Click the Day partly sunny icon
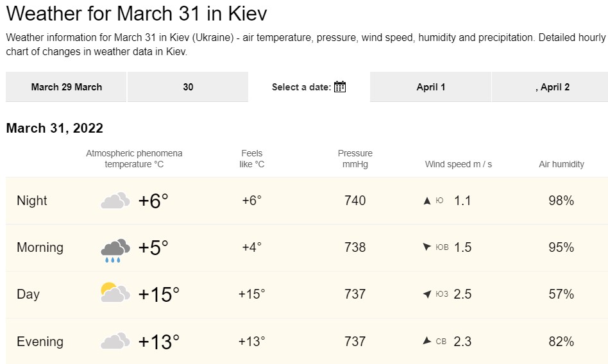608x364 pixels. tap(115, 294)
